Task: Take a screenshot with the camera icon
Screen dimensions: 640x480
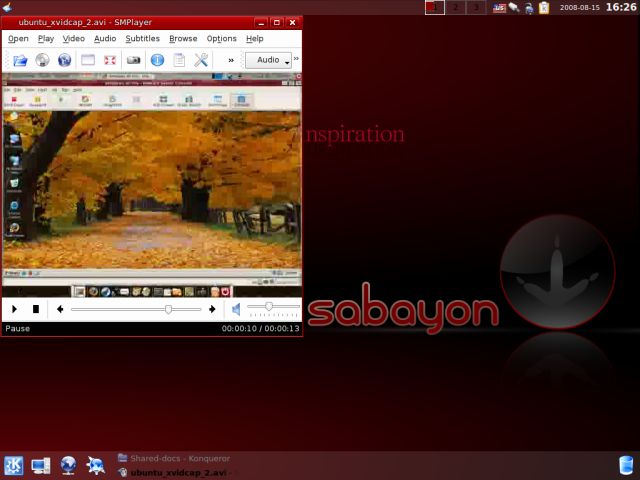Action: (x=133, y=60)
